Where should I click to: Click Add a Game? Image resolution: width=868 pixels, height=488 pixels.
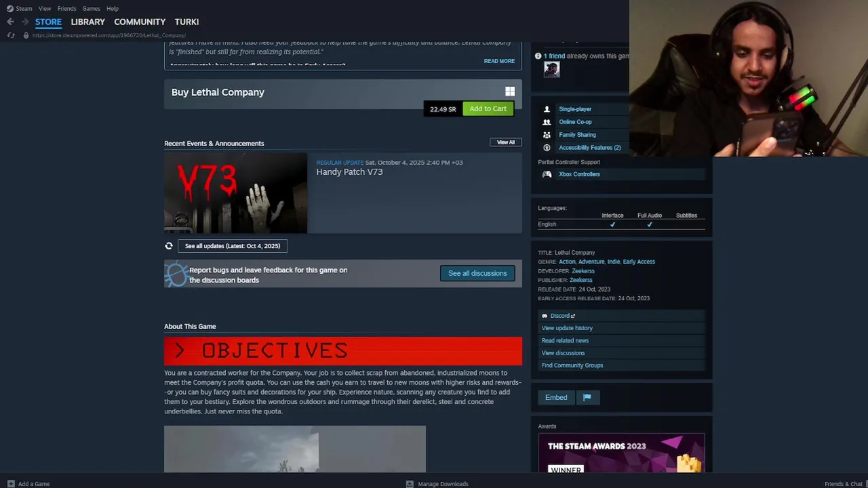[x=28, y=484]
